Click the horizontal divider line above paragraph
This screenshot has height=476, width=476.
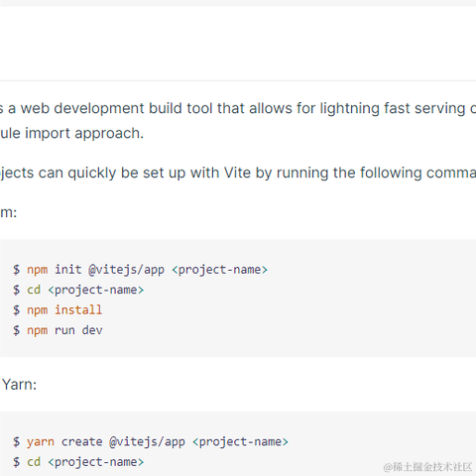point(238,80)
